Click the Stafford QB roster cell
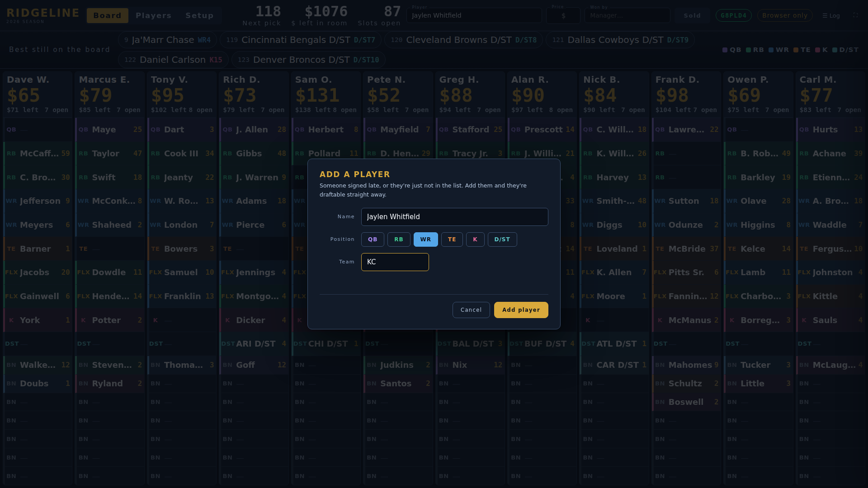This screenshot has height=488, width=868. tap(470, 130)
